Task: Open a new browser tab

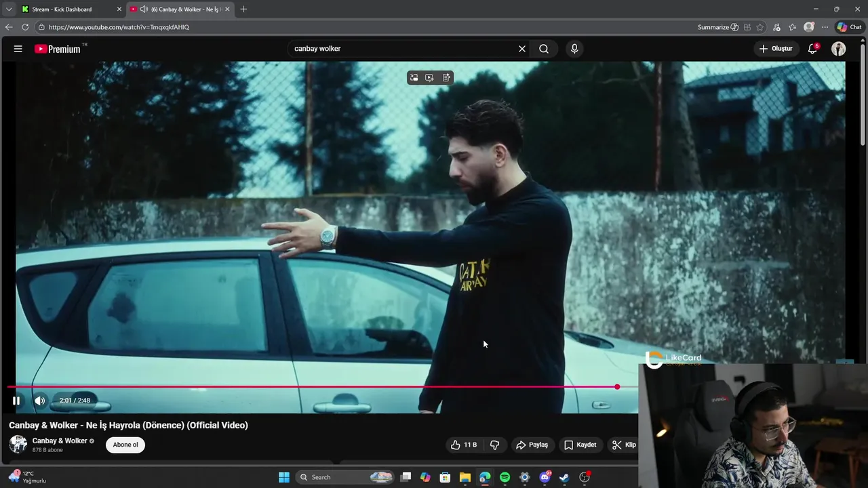Action: tap(243, 9)
